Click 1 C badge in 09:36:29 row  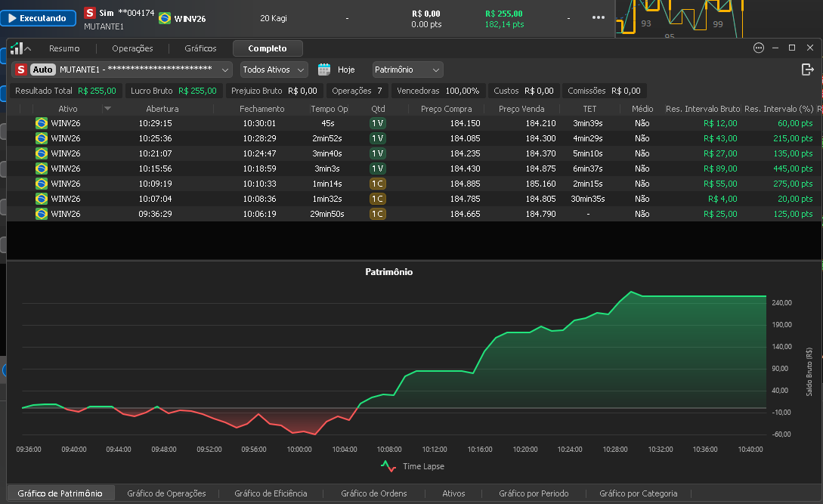377,214
